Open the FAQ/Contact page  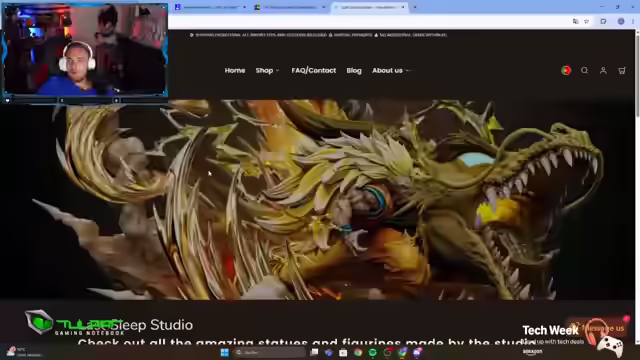click(313, 71)
